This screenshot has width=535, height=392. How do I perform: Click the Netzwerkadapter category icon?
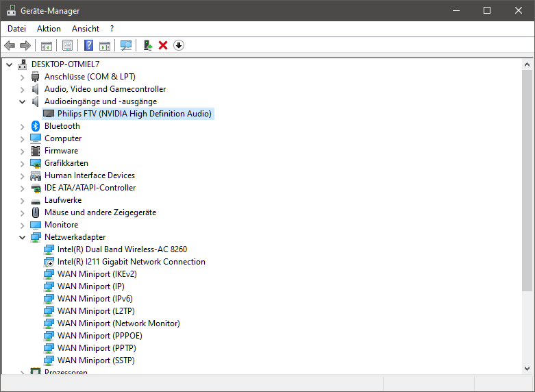click(36, 237)
